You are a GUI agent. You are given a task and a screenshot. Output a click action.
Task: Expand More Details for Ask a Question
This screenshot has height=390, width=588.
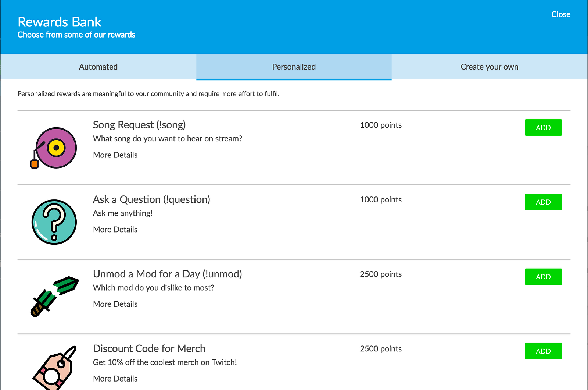point(115,230)
